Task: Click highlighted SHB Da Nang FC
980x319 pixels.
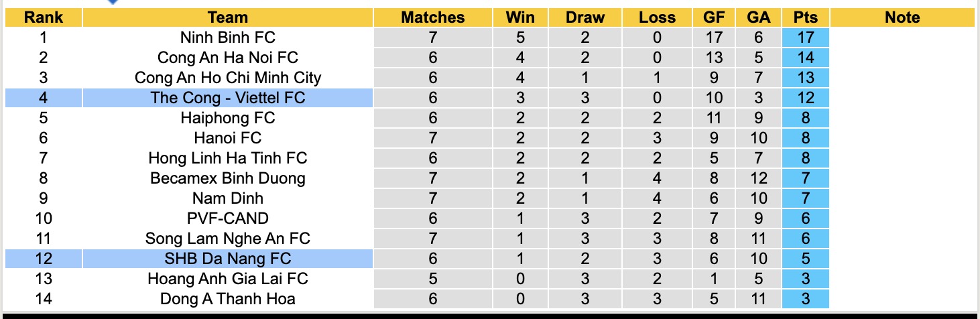Action: [228, 259]
